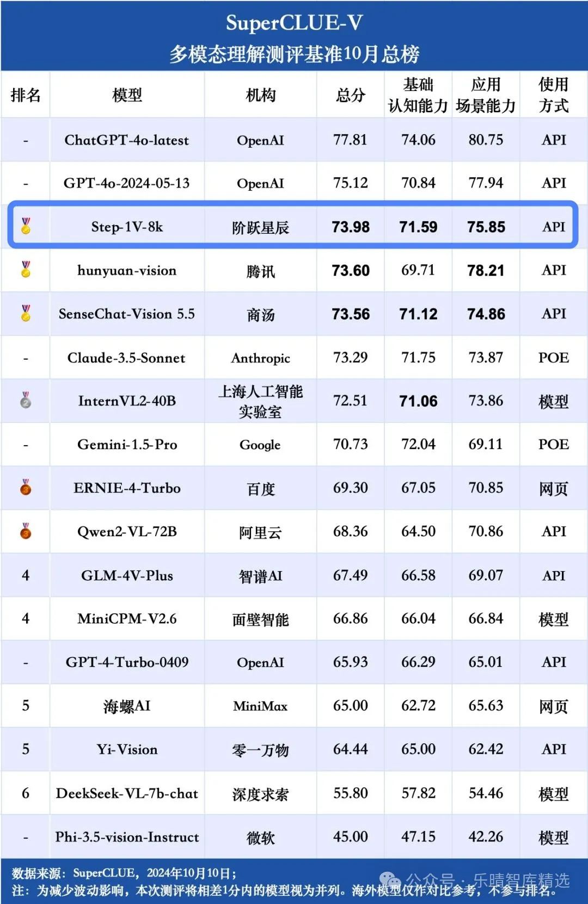The image size is (588, 904).
Task: Click the organization 零一万物
Action: coord(260,750)
